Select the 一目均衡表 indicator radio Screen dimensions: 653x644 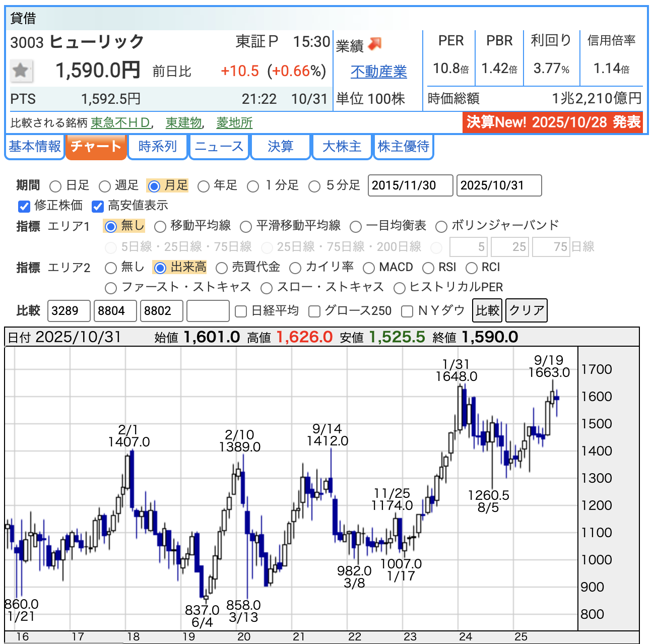point(356,227)
